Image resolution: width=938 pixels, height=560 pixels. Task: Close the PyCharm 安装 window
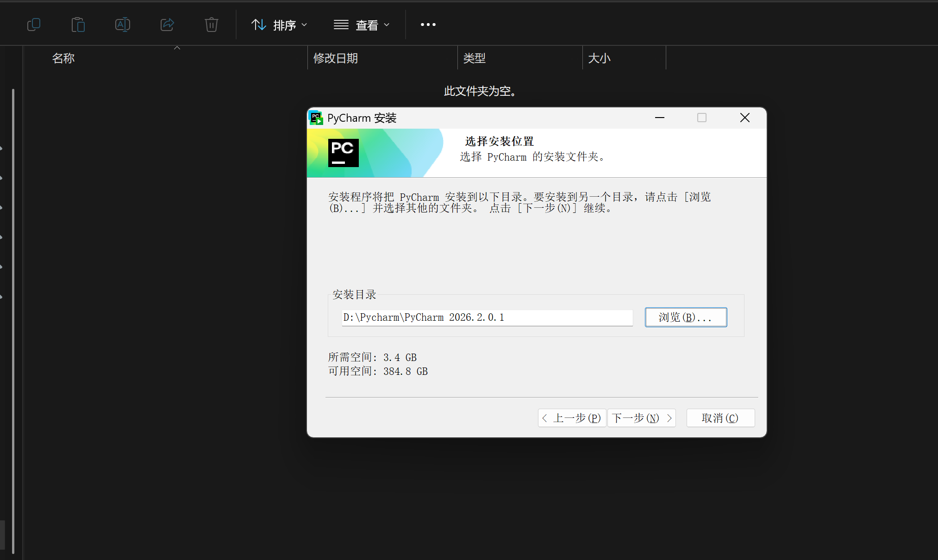(x=744, y=118)
